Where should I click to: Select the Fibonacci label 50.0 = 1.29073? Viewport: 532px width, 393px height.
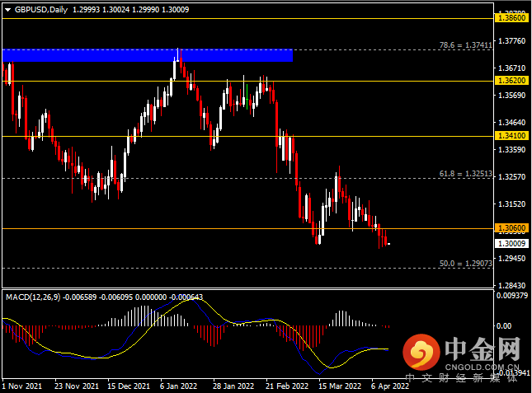(x=465, y=264)
